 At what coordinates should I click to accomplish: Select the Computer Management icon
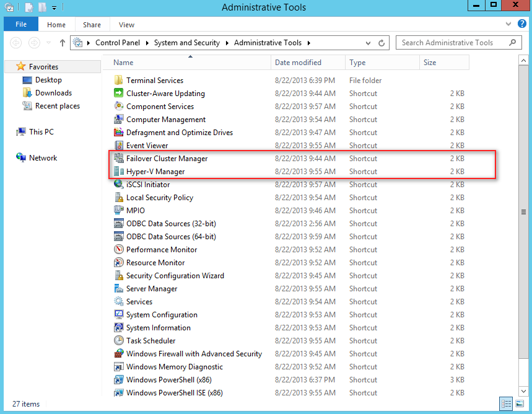point(118,120)
